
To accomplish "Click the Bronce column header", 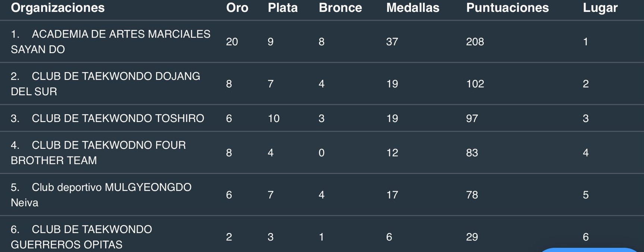I will point(340,8).
